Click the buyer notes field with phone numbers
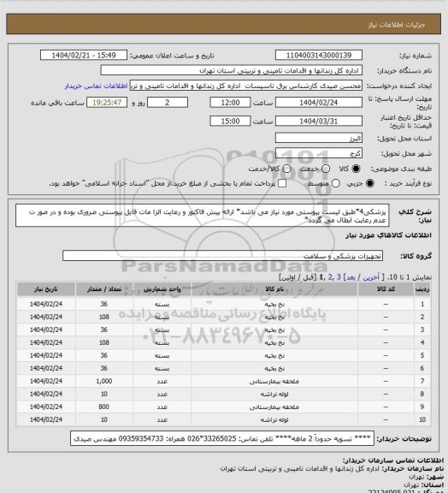Image resolution: width=448 pixels, height=493 pixels. (x=222, y=438)
